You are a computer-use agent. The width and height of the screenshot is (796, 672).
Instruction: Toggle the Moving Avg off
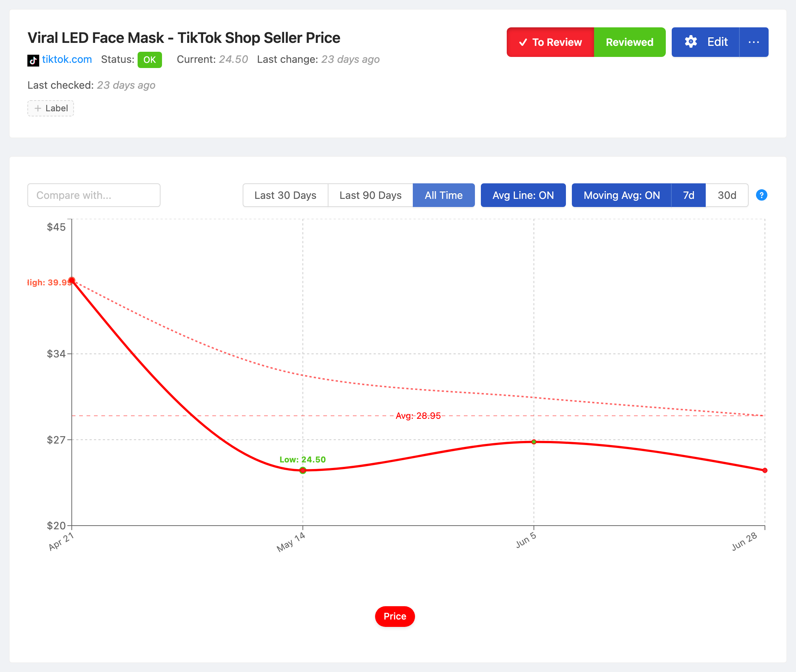621,195
